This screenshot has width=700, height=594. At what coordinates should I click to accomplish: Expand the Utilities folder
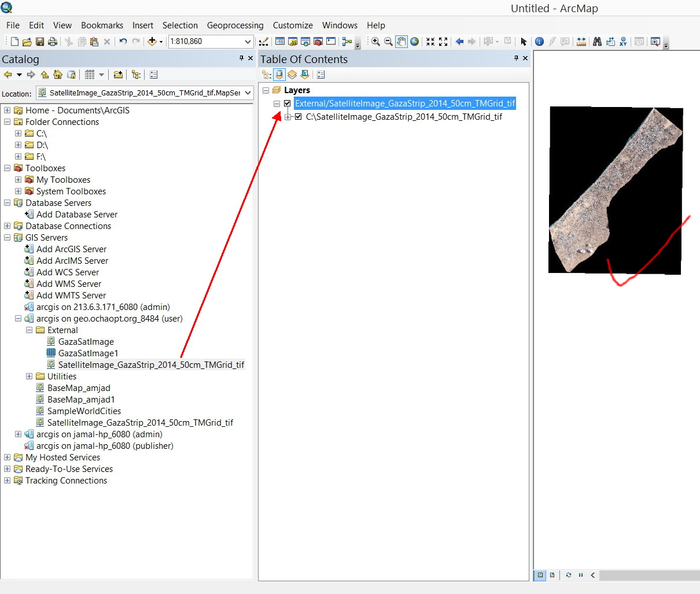(29, 377)
